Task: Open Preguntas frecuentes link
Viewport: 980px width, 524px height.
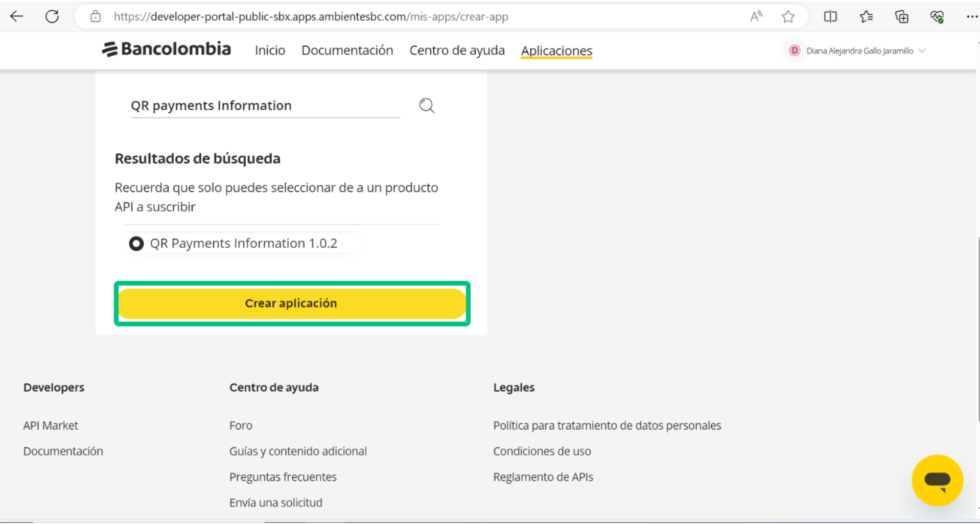Action: pos(283,477)
